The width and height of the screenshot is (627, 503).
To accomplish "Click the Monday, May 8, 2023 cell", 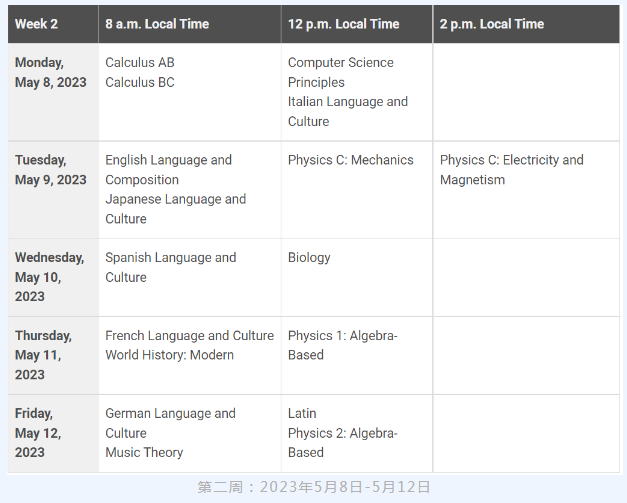I will (x=51, y=72).
